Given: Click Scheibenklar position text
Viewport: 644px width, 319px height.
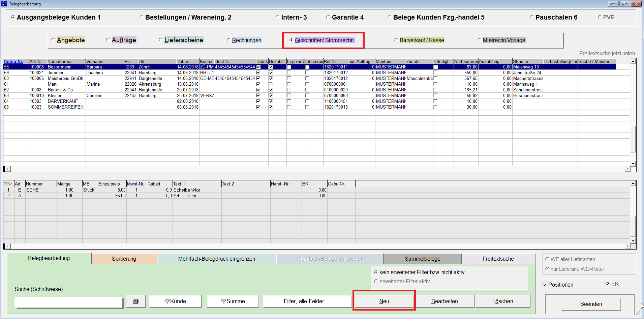Looking at the screenshot, I should coord(187,190).
